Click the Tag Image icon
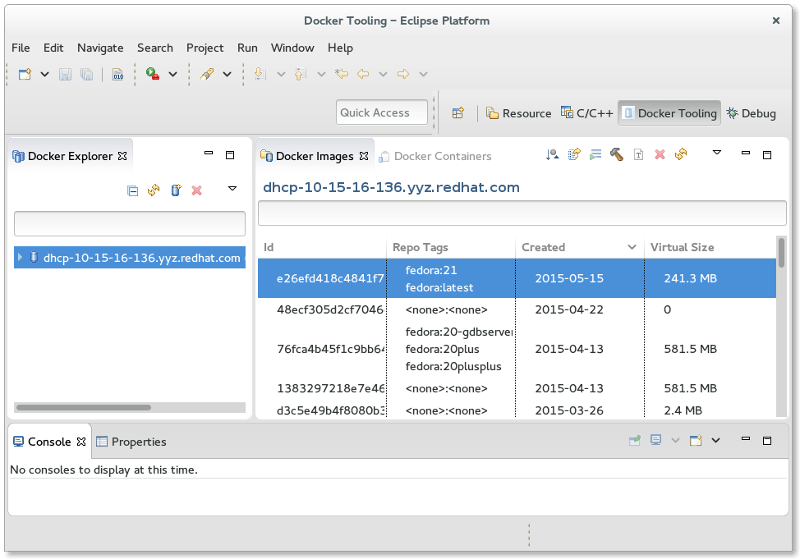Image resolution: width=800 pixels, height=559 pixels. (x=638, y=155)
